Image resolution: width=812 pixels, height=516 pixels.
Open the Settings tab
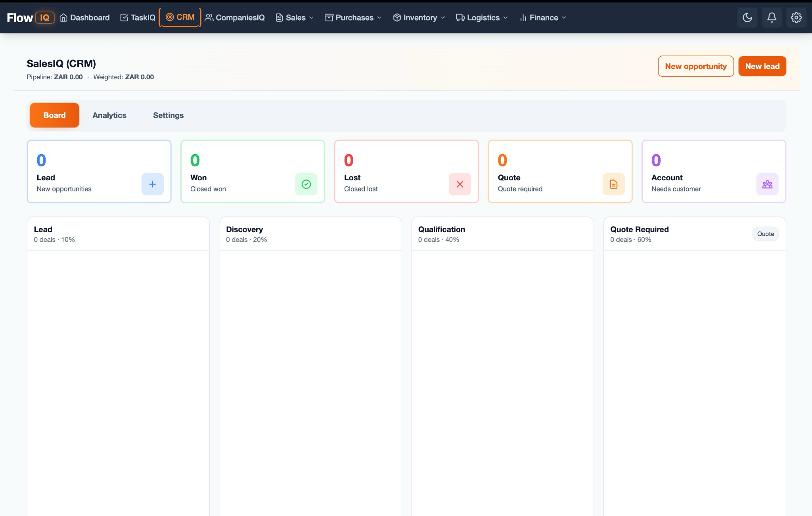click(168, 115)
